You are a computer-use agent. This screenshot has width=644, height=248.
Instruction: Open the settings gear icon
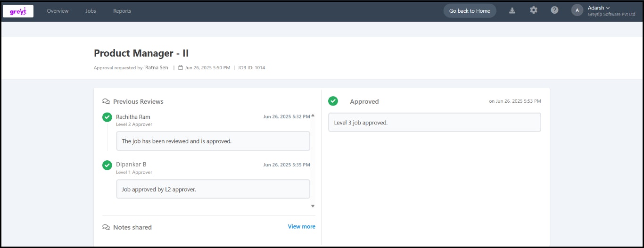click(x=533, y=10)
